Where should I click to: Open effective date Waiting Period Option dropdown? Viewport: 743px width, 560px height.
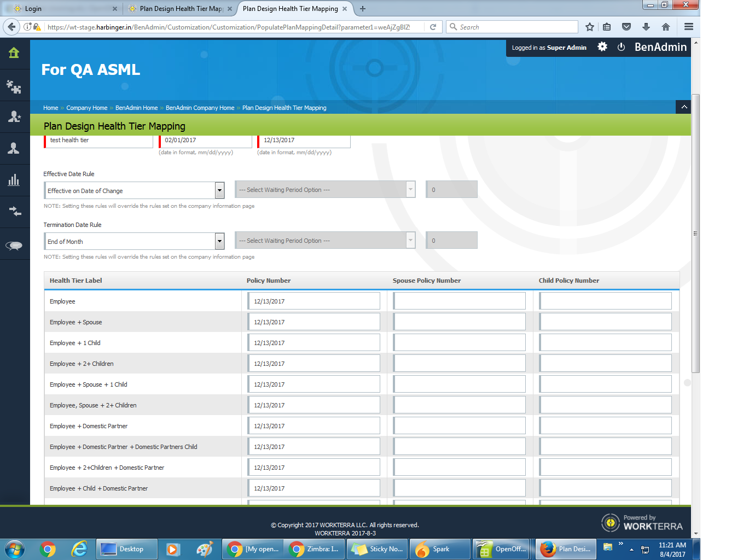325,189
